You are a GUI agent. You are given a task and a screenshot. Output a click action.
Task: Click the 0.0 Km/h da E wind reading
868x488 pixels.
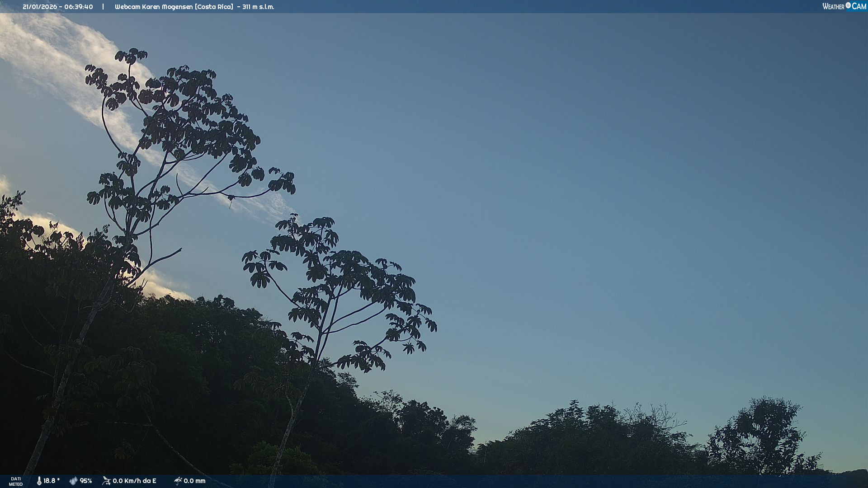click(134, 481)
